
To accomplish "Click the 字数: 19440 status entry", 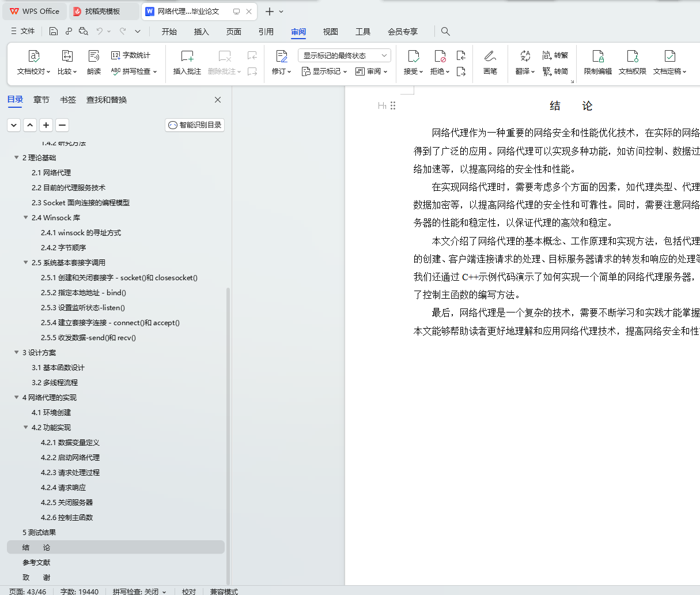I will (x=80, y=591).
